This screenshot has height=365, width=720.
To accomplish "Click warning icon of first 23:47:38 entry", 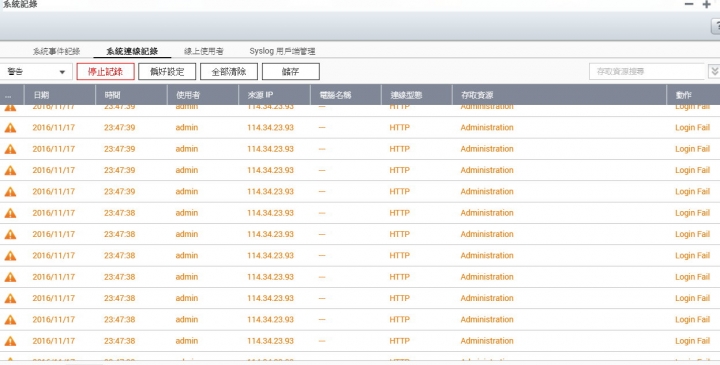I will tap(10, 213).
